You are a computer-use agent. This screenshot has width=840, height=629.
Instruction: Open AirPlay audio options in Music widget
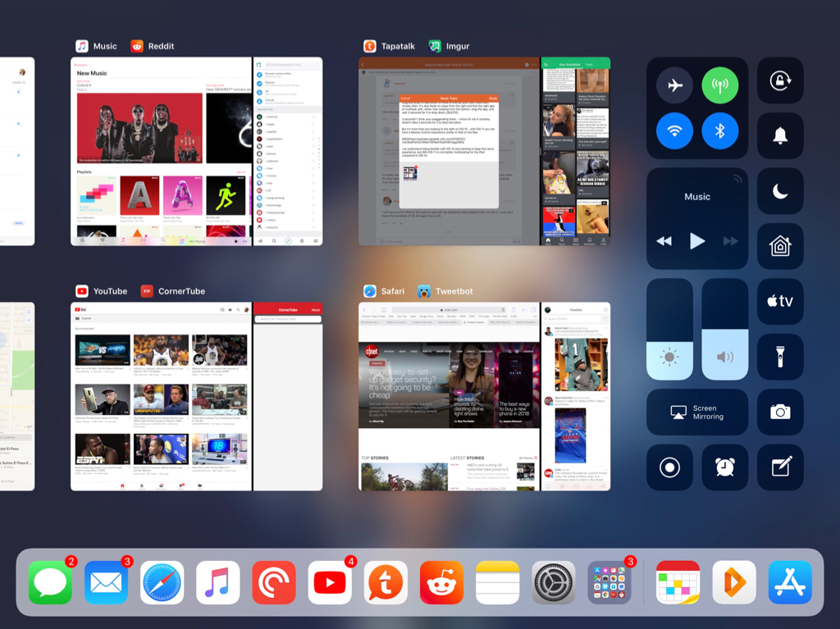click(737, 179)
